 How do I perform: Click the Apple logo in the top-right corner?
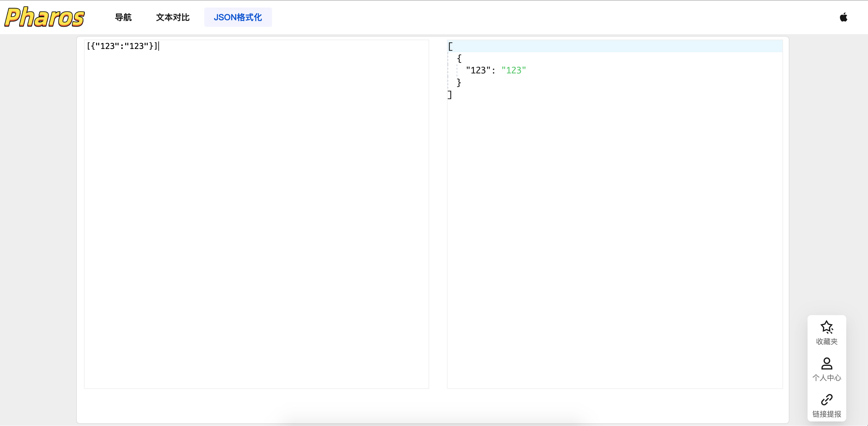pyautogui.click(x=844, y=17)
